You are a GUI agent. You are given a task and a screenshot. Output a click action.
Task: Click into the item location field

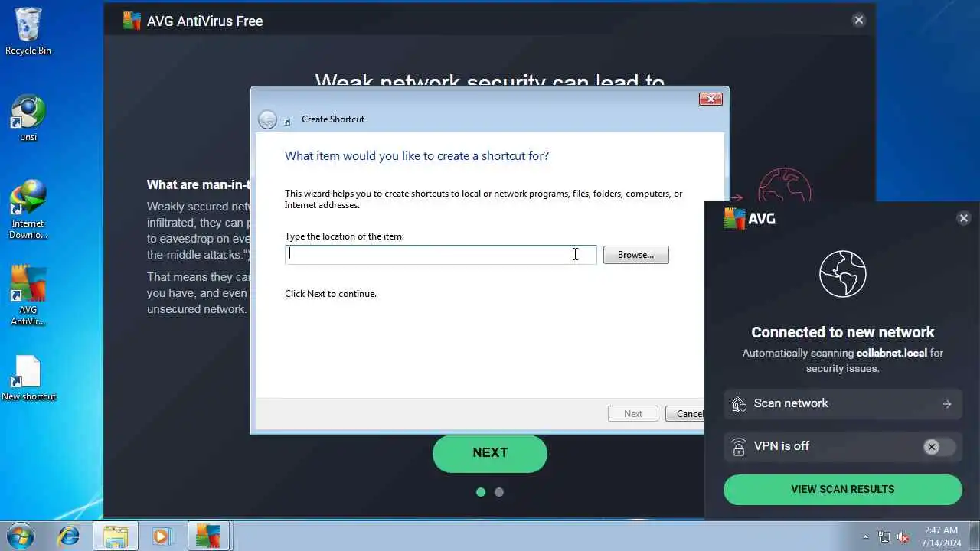click(x=440, y=255)
